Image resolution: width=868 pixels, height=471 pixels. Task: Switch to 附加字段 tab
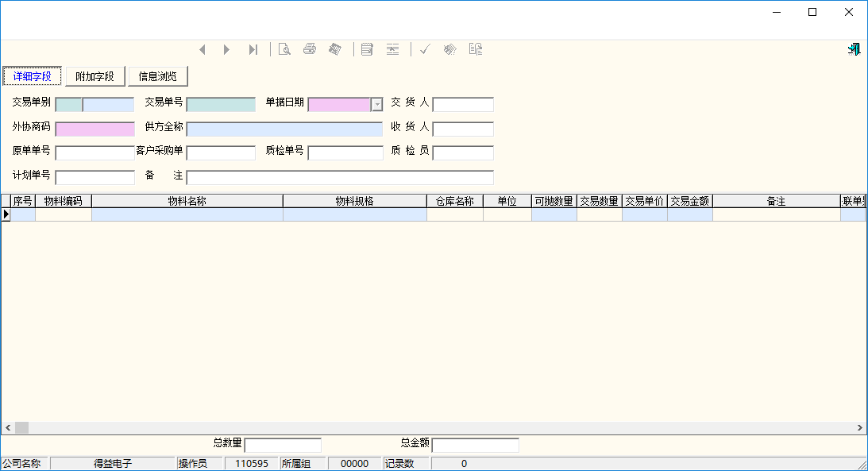(x=95, y=76)
